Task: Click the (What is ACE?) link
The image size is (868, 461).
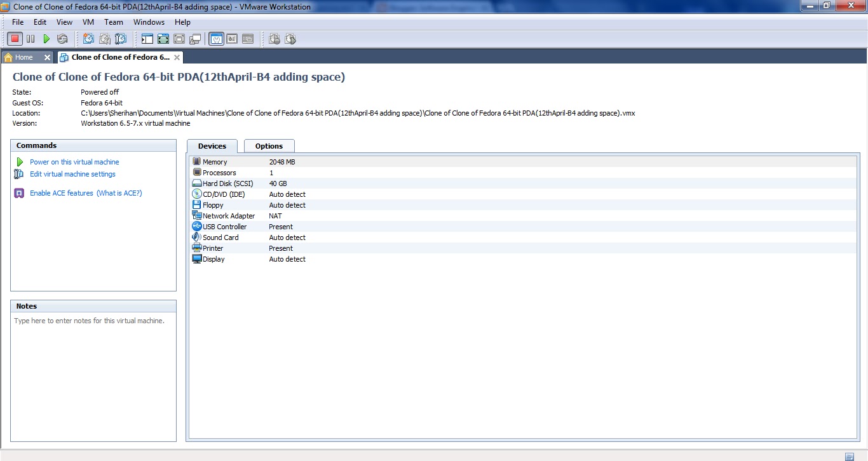Action: tap(119, 193)
